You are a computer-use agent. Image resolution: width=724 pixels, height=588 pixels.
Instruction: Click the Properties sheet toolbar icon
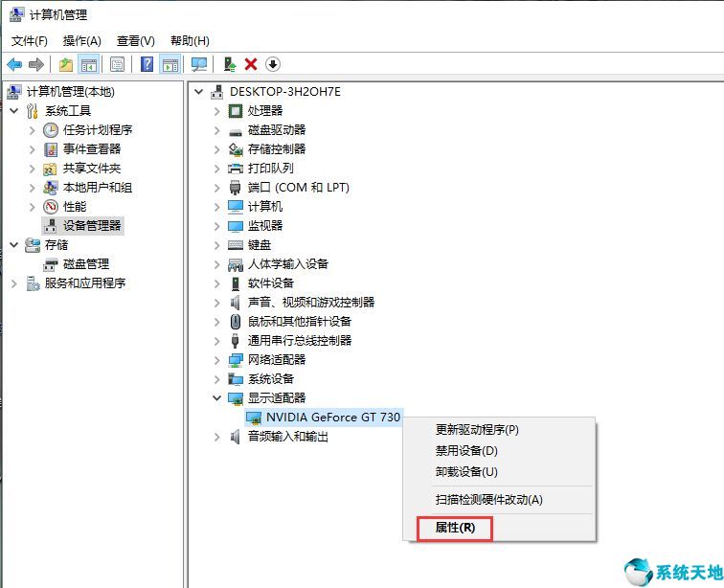tap(117, 64)
